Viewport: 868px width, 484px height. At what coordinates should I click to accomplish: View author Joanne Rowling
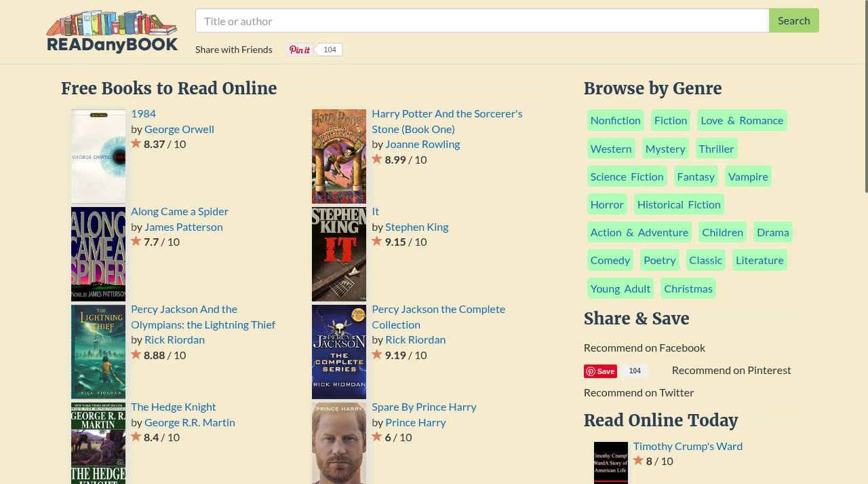(x=422, y=144)
